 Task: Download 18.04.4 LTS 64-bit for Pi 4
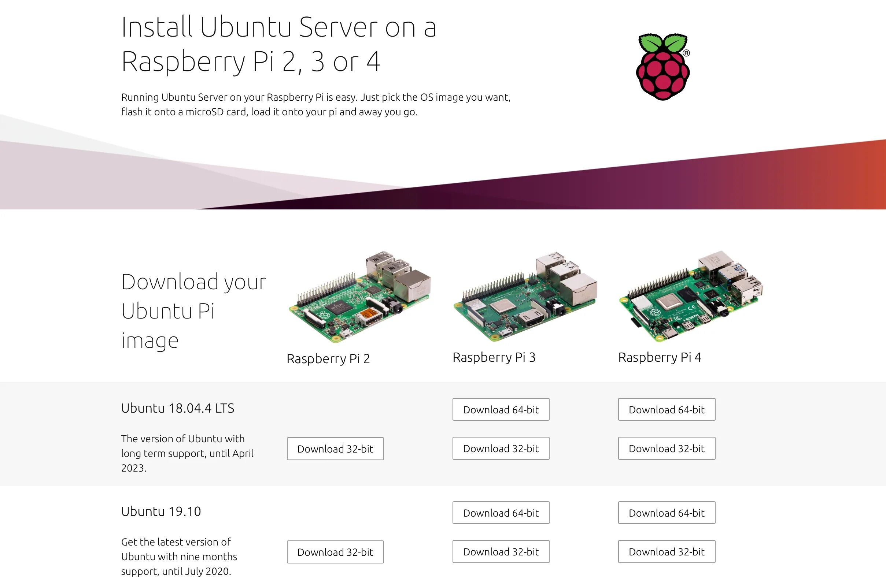667,409
